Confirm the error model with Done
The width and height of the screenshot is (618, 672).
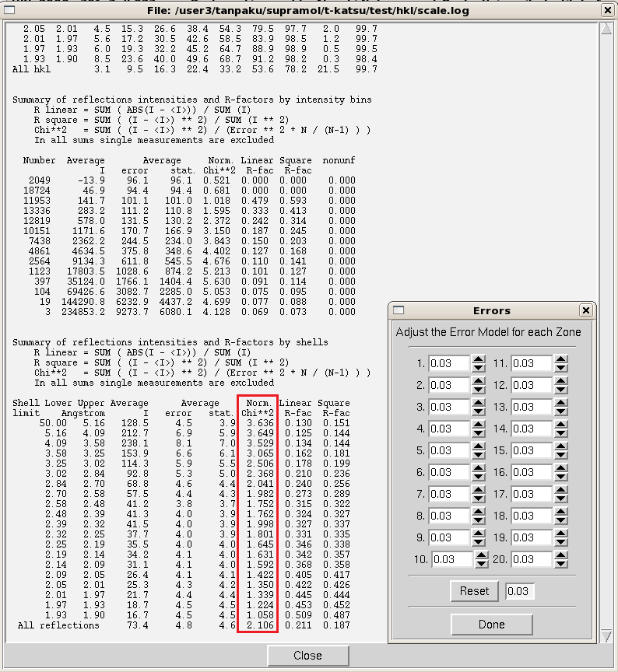point(491,625)
